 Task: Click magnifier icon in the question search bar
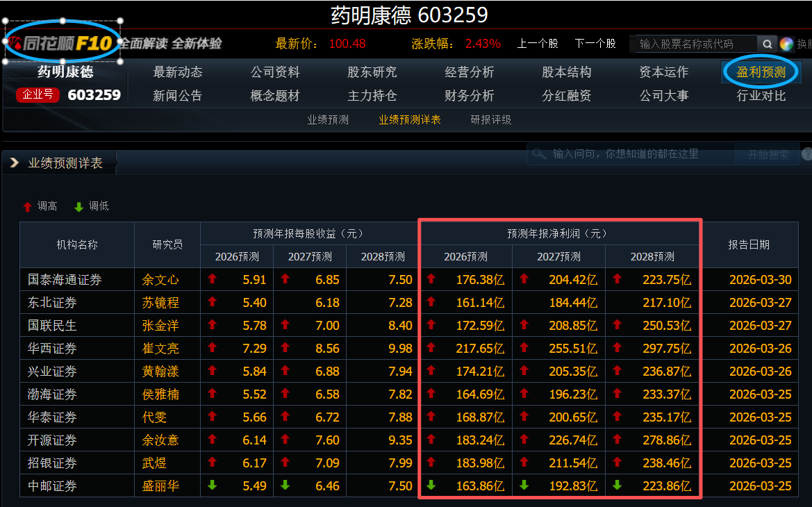pos(539,153)
